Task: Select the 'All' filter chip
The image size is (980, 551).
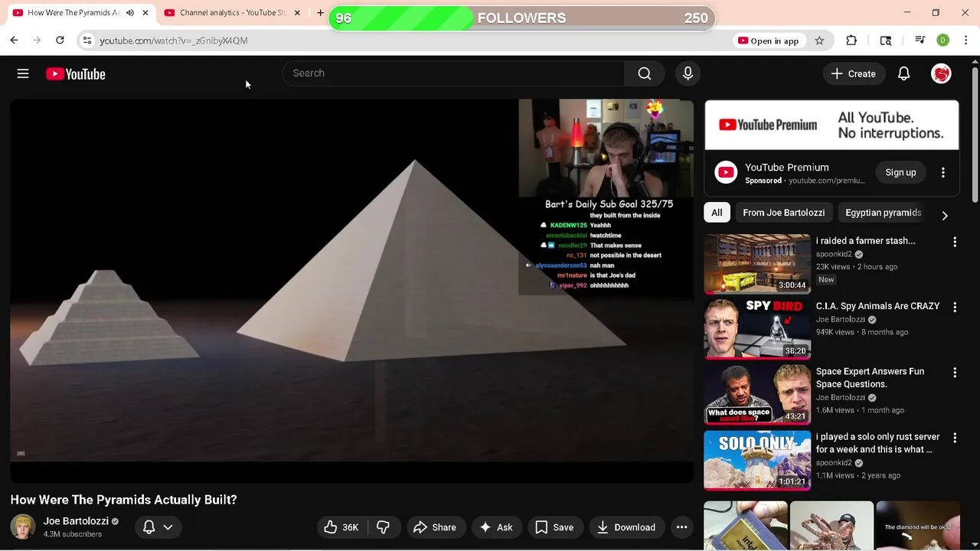Action: coord(717,213)
